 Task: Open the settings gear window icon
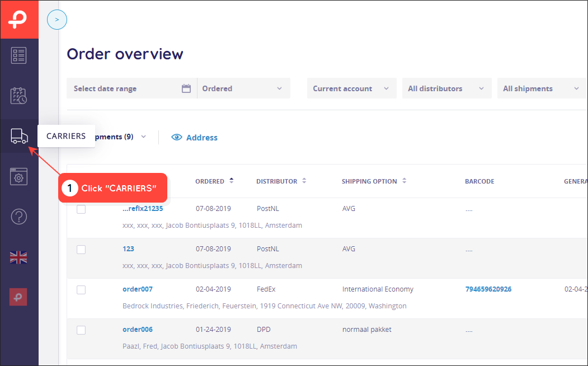tap(19, 176)
